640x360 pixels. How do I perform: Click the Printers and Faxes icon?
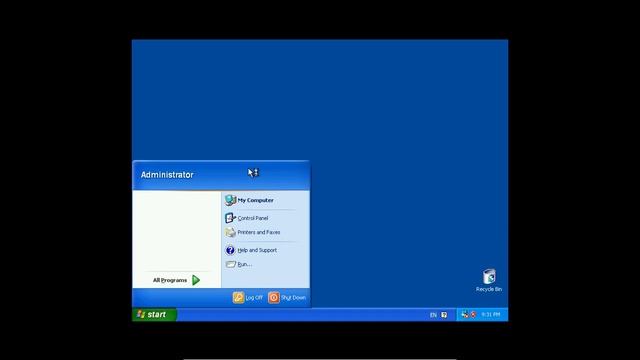tap(230, 232)
